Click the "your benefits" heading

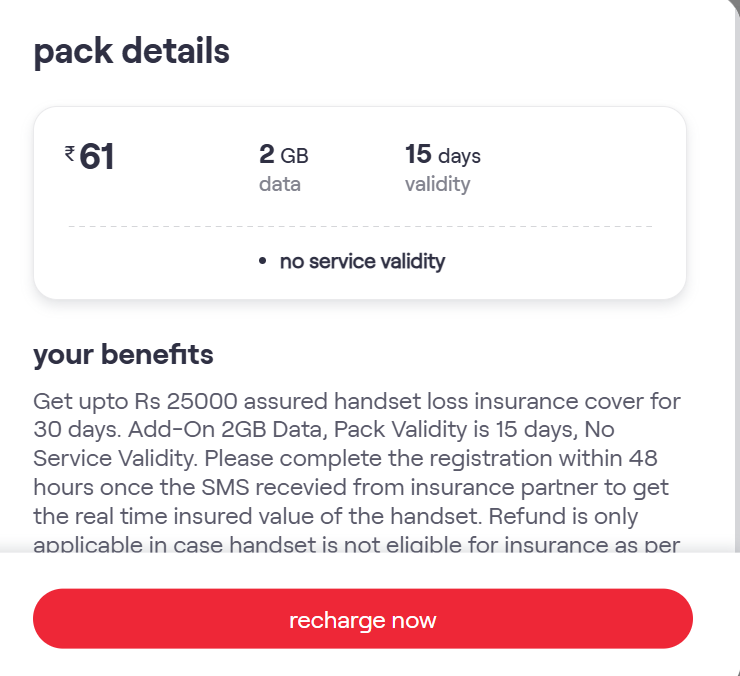[123, 355]
